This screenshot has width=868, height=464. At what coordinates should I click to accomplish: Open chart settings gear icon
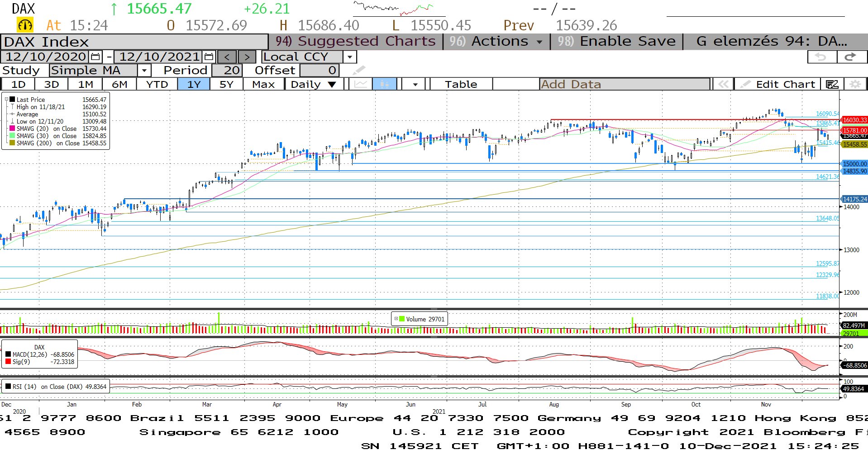click(855, 84)
